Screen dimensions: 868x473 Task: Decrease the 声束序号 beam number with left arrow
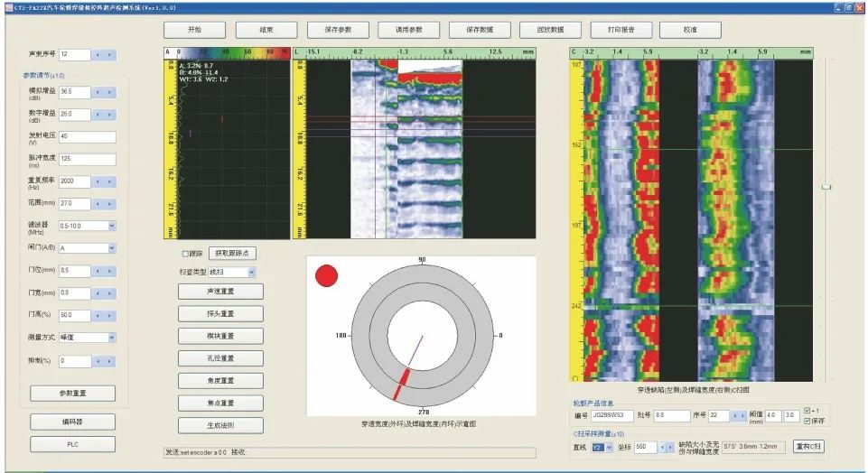click(98, 55)
